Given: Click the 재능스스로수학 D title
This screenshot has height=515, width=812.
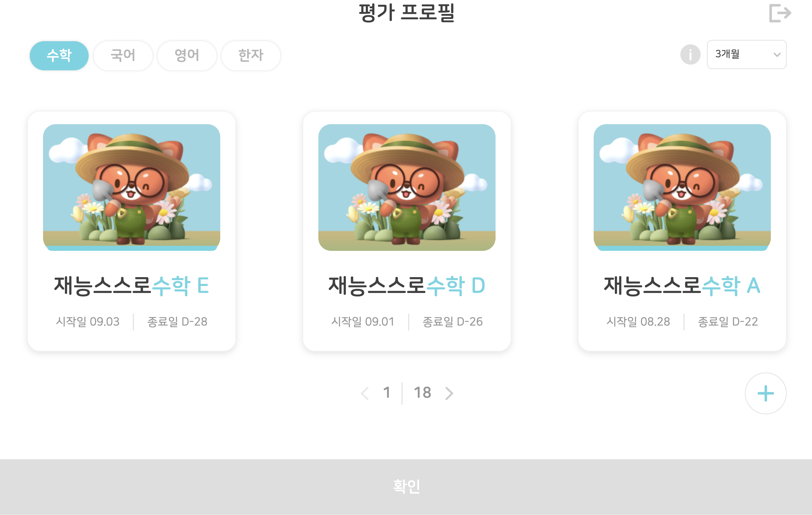Looking at the screenshot, I should [407, 285].
